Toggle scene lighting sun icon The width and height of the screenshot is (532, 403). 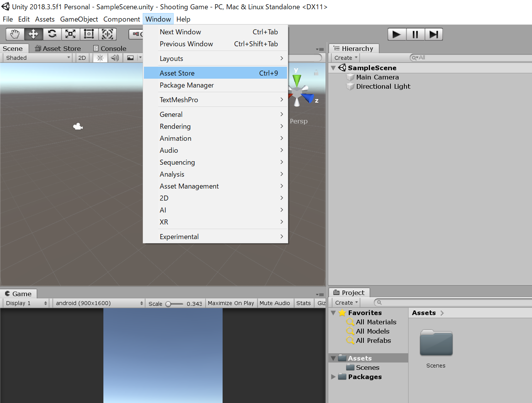(100, 58)
